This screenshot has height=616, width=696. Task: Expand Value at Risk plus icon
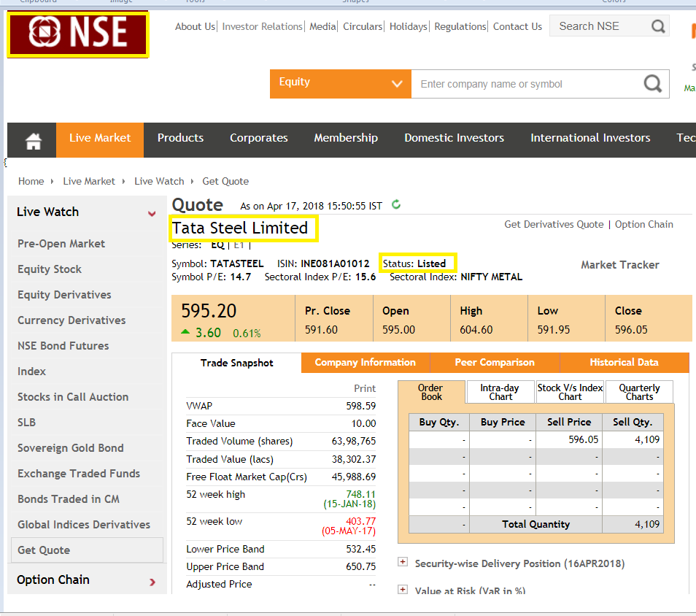(x=403, y=590)
